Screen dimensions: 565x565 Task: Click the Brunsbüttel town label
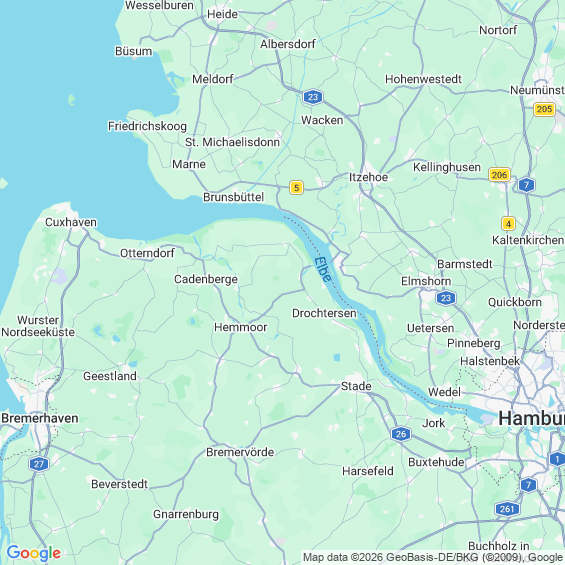[x=233, y=197]
